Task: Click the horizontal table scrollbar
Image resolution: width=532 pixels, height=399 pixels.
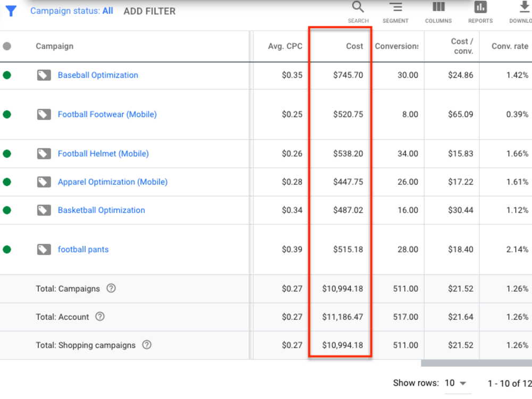Action: click(476, 363)
